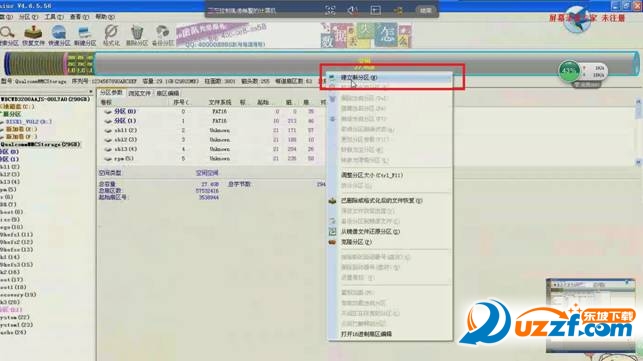Click the scroll-down arrow of partition list
This screenshot has width=643, height=361.
click(638, 162)
